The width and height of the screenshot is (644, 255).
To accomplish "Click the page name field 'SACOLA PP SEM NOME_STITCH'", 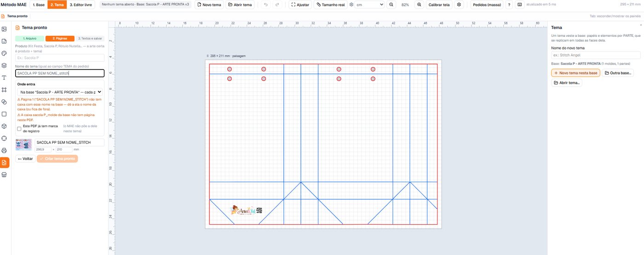I will click(x=69, y=142).
